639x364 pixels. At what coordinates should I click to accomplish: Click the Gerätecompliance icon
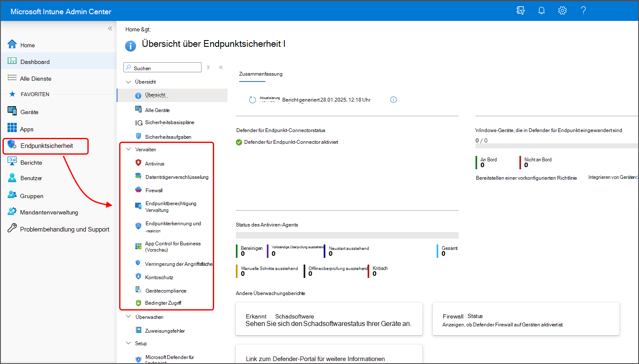tap(138, 290)
